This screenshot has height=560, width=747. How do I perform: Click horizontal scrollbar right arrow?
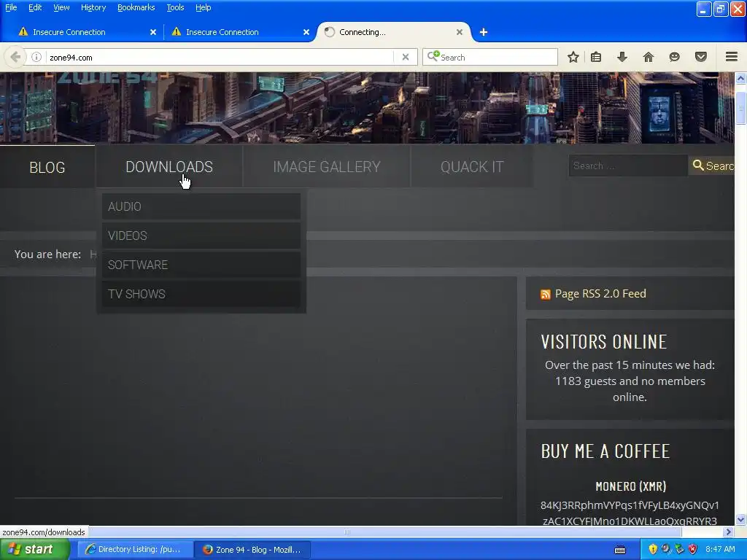[x=728, y=532]
